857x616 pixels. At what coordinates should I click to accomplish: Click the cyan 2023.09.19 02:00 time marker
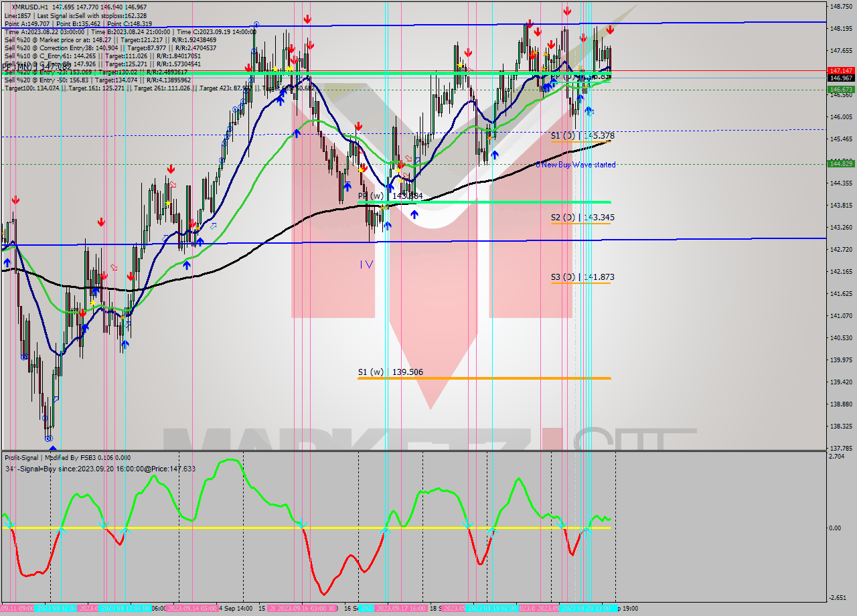pyautogui.click(x=491, y=609)
